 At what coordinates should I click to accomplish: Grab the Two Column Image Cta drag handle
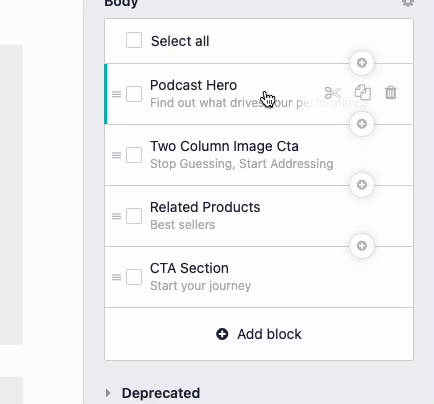click(116, 155)
